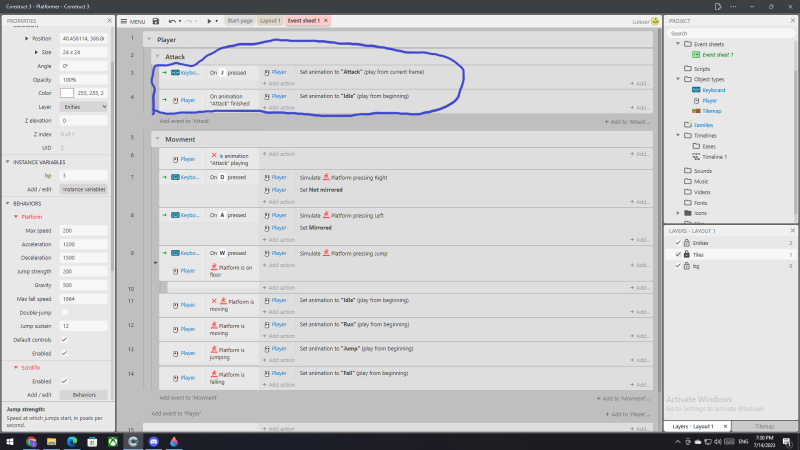This screenshot has width=800, height=450.
Task: Select the Tilemap object type icon
Action: click(x=696, y=111)
